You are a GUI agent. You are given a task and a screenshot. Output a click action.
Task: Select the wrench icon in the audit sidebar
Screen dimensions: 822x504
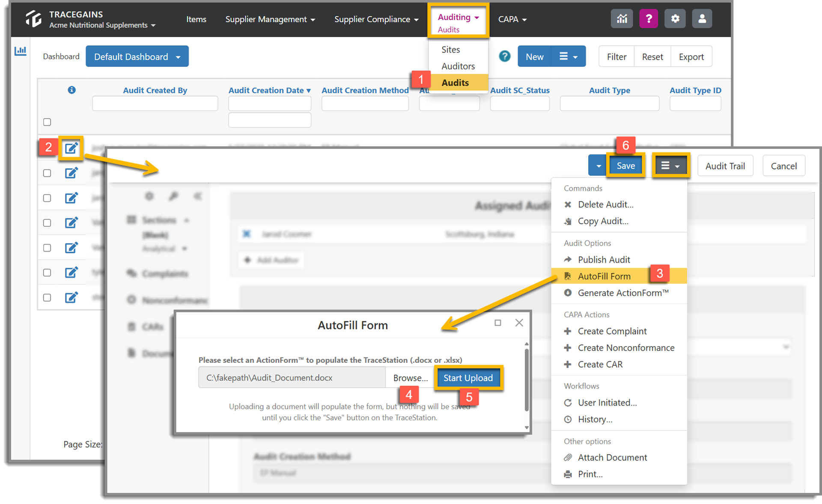pos(173,196)
